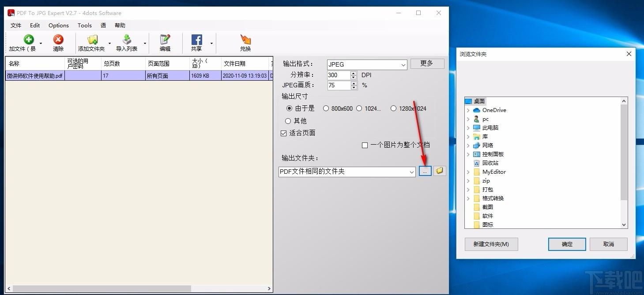Screen dimensions: 644x295
Task: Select the MyEditor folder icon
Action: click(x=476, y=172)
